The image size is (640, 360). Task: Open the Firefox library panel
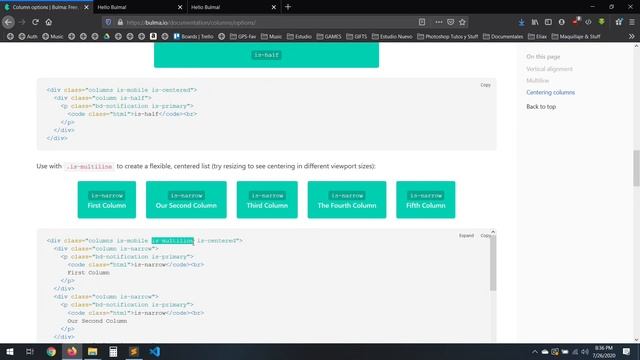[x=535, y=22]
